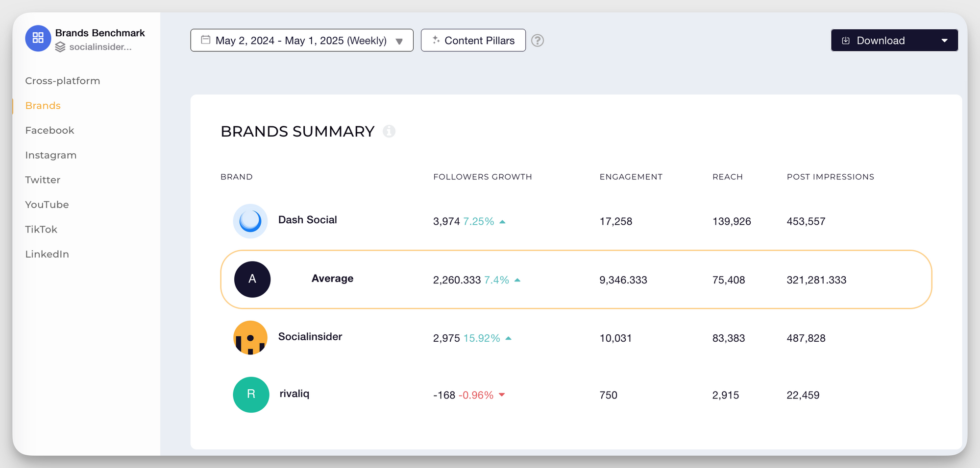Open the Cross-platform section in sidebar
This screenshot has width=980, height=468.
tap(63, 81)
